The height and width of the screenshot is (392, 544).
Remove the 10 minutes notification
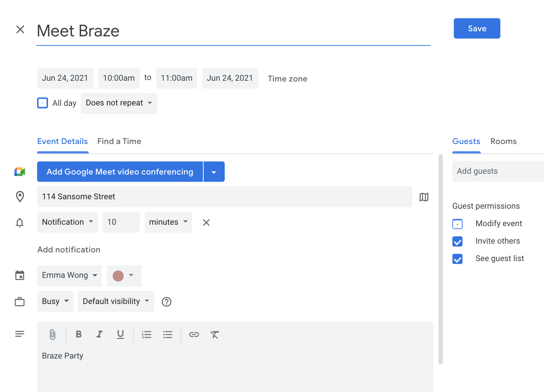point(206,223)
